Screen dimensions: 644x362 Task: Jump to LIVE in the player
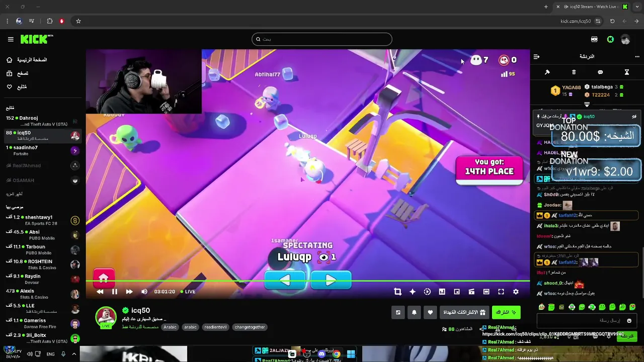point(188,292)
